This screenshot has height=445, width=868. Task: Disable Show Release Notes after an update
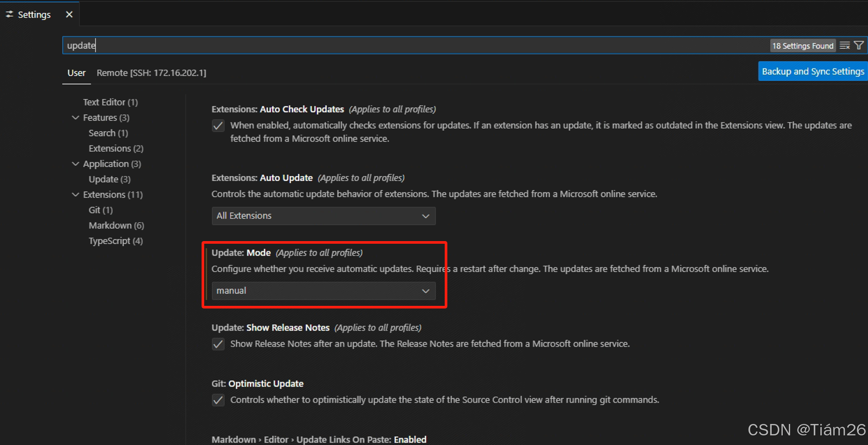(x=218, y=344)
